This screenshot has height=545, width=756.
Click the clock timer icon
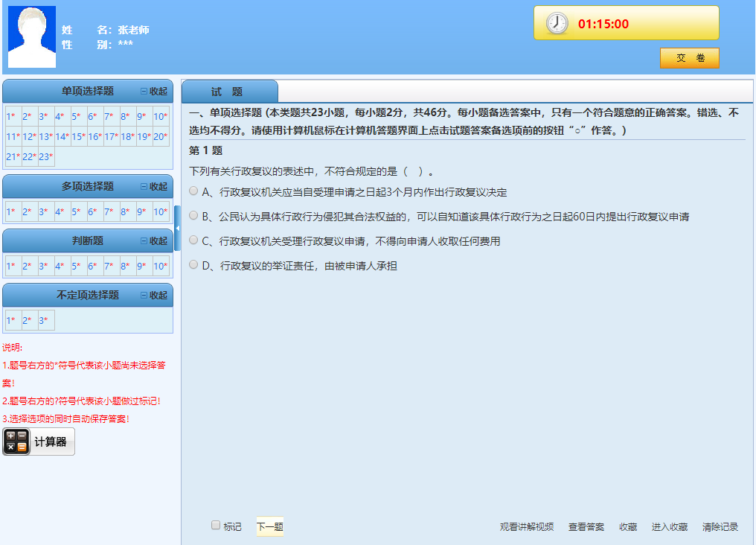click(557, 24)
